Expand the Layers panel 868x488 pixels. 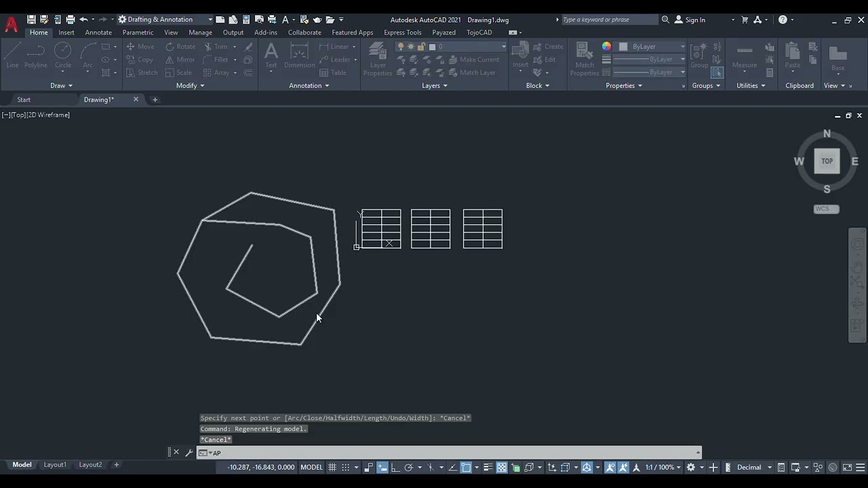point(435,85)
